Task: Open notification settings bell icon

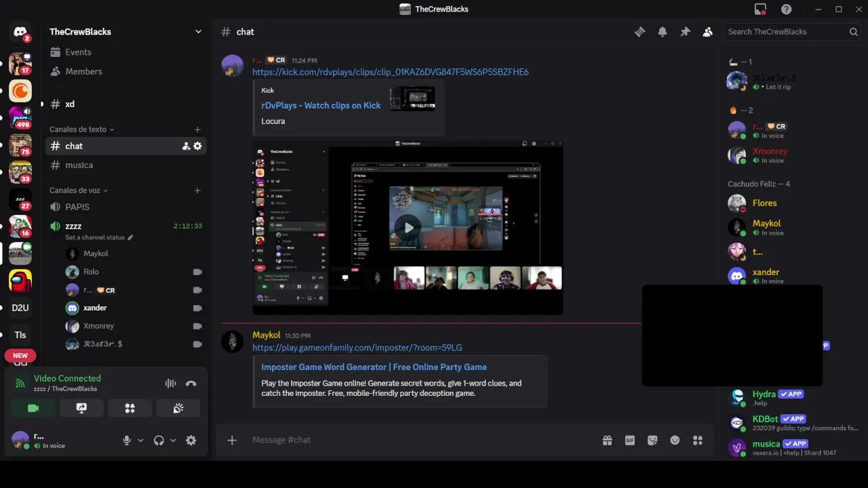Action: [x=663, y=32]
